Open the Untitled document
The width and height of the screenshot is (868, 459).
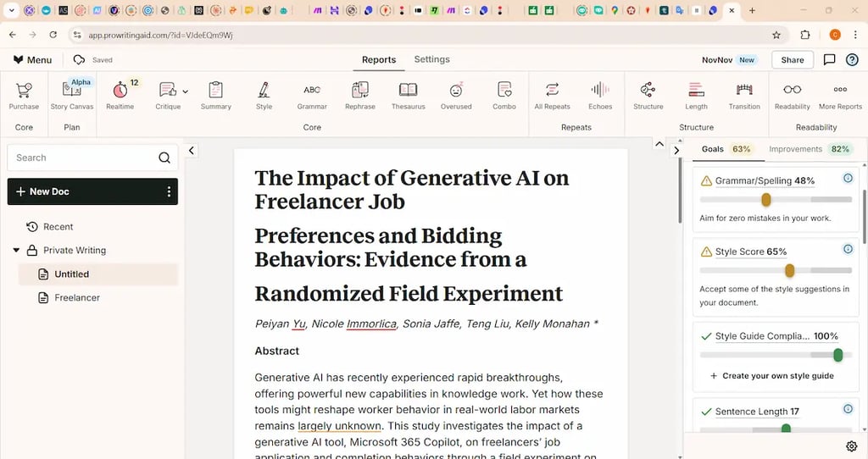point(98,274)
